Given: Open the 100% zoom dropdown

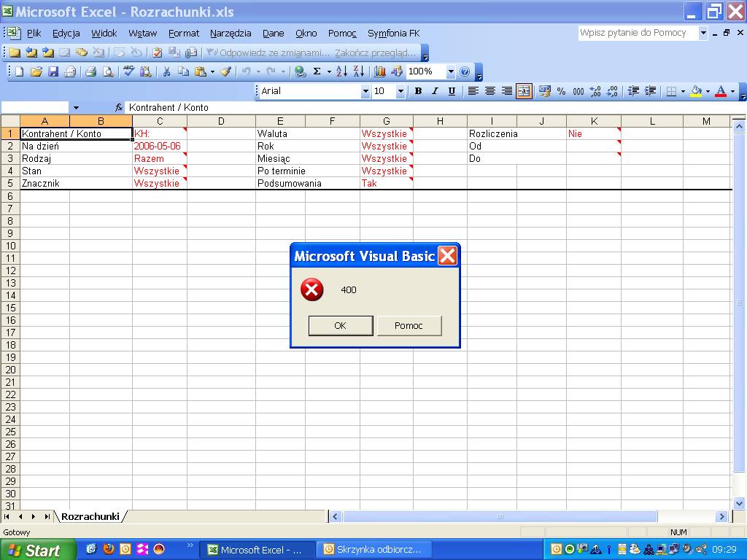Looking at the screenshot, I should [450, 72].
